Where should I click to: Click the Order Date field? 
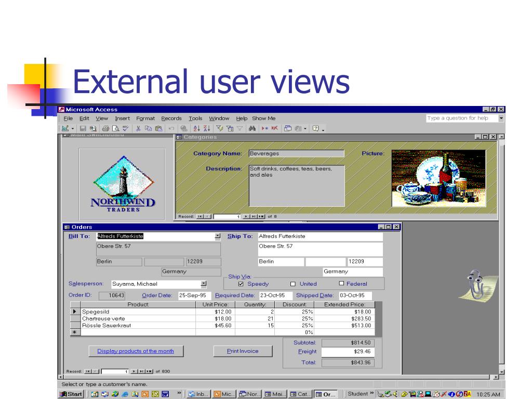[194, 296]
